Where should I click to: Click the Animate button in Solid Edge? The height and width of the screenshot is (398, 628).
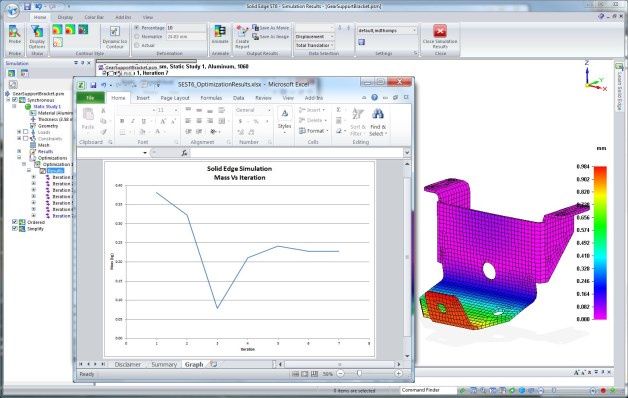[x=220, y=35]
